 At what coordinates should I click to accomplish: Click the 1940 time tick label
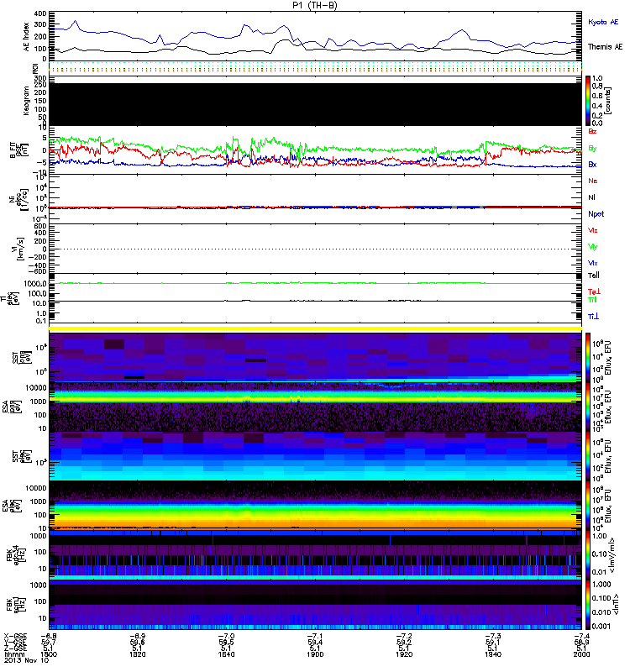coord(493,654)
